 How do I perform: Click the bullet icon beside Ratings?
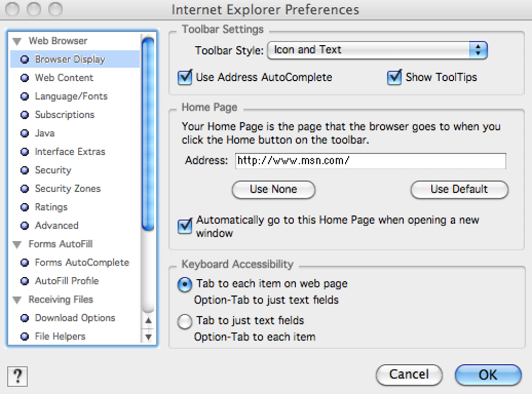pos(25,207)
